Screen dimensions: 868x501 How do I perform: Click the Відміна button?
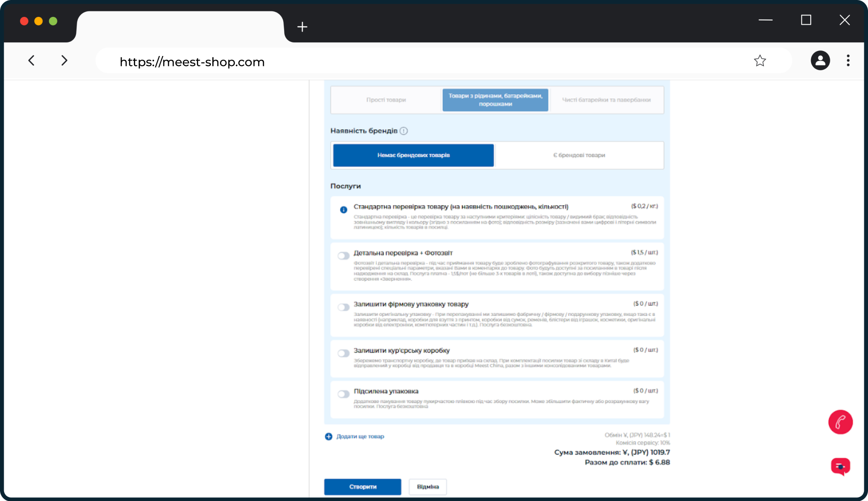[x=428, y=487]
